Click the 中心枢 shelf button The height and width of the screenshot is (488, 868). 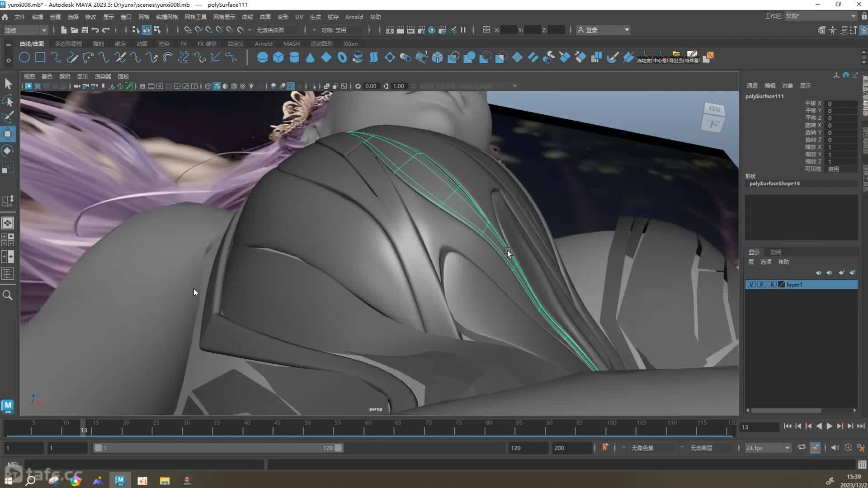click(x=660, y=57)
